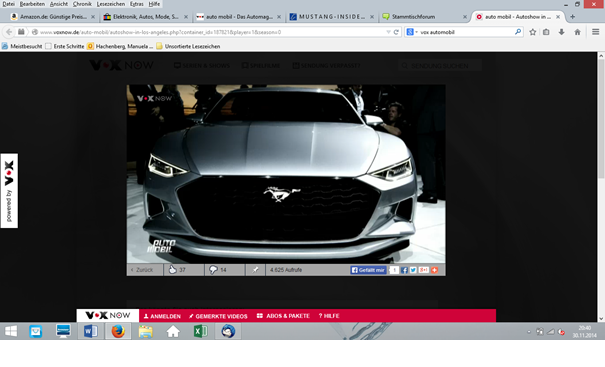This screenshot has width=605, height=367.
Task: Open the Ansicht menu
Action: pos(59,4)
